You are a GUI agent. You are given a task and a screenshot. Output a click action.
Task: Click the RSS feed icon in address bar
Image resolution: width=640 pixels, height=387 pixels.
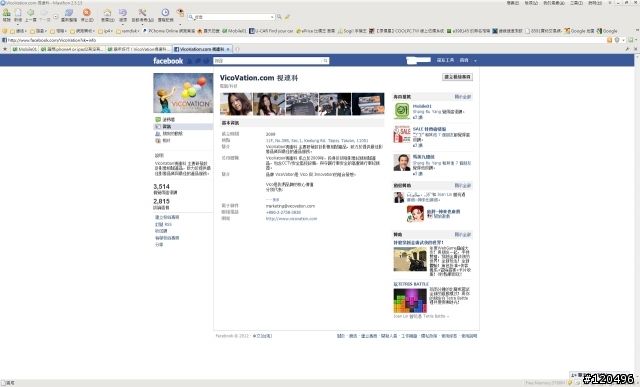(x=609, y=40)
